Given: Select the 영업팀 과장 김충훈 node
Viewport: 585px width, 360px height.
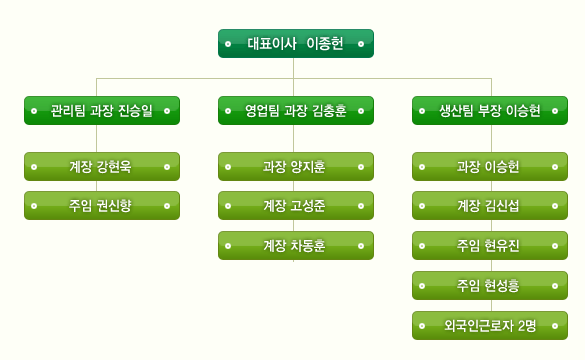Looking at the screenshot, I should point(296,110).
